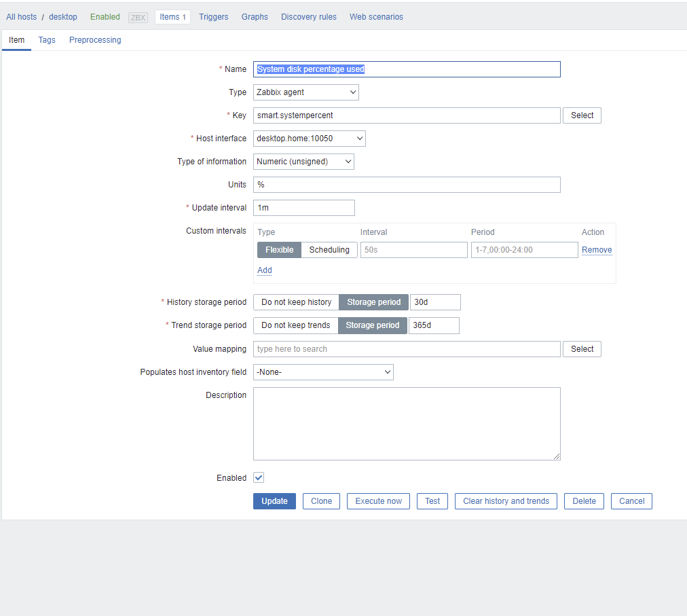Click into the Units input field
Image resolution: width=687 pixels, height=616 pixels.
407,185
